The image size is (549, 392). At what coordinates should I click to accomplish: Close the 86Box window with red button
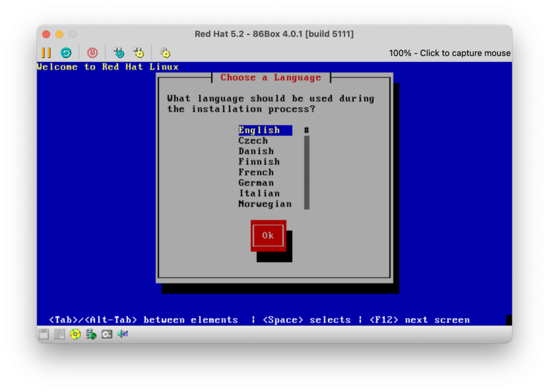point(46,34)
